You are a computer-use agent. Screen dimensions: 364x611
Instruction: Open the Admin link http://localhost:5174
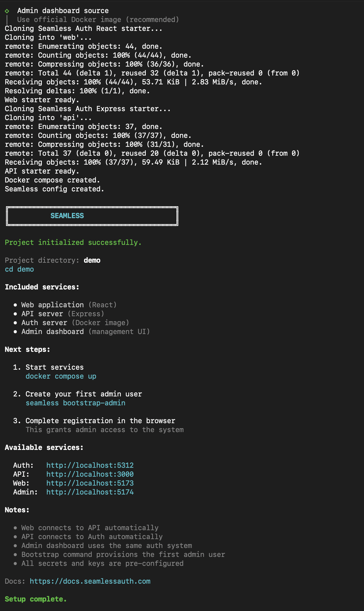coord(90,492)
